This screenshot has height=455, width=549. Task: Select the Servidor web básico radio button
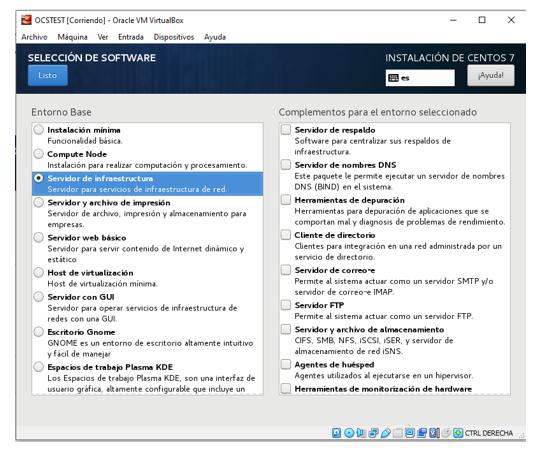[x=39, y=237]
